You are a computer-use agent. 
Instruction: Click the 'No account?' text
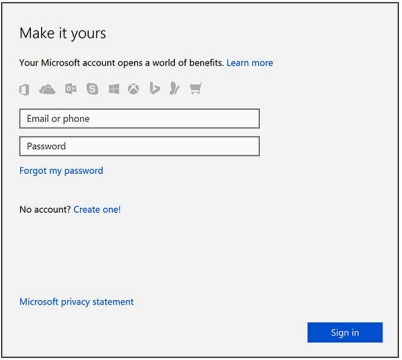(x=45, y=209)
